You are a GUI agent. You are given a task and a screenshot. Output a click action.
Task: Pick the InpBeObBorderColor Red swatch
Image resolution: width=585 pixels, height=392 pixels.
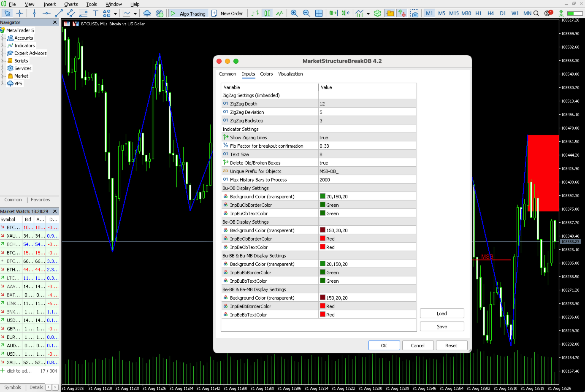coord(322,238)
